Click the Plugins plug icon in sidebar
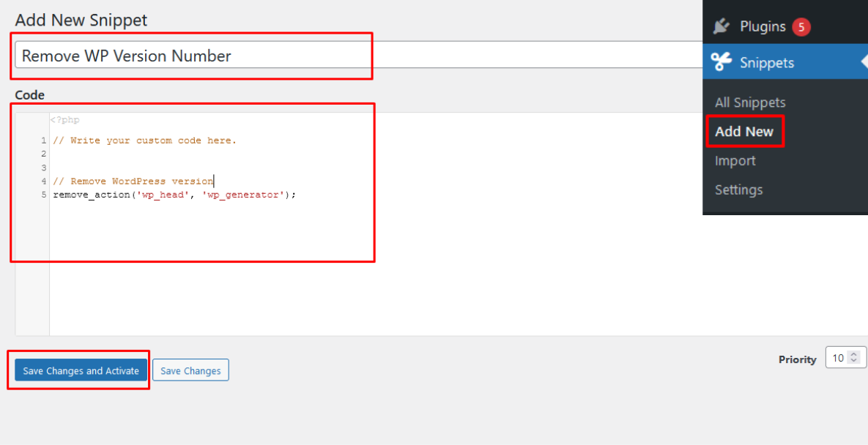This screenshot has width=868, height=445. tap(722, 26)
